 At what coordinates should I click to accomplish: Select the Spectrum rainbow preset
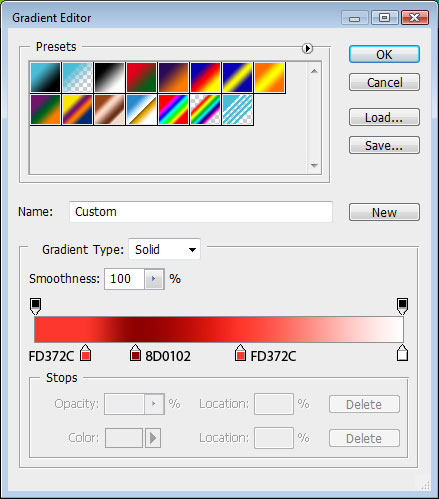(x=173, y=109)
